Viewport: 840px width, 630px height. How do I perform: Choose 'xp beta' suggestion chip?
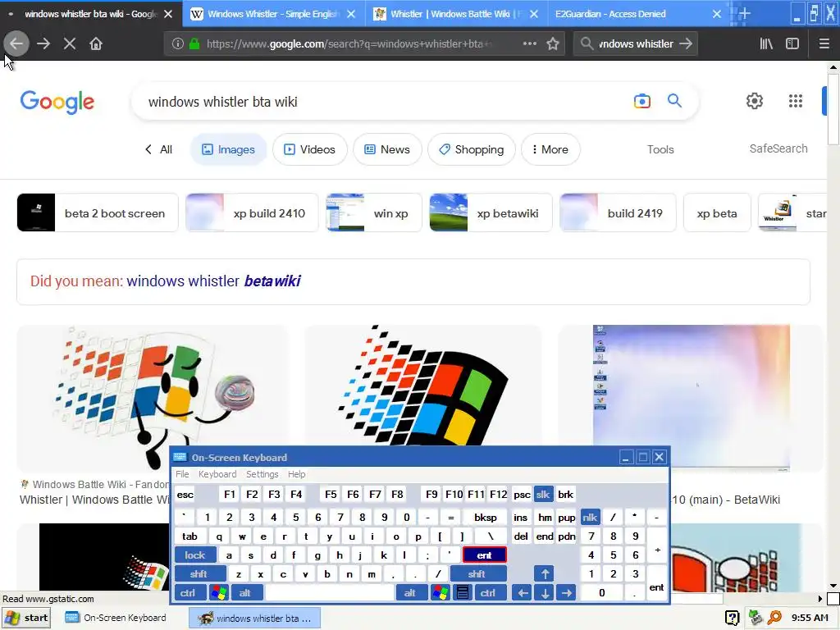(x=717, y=212)
